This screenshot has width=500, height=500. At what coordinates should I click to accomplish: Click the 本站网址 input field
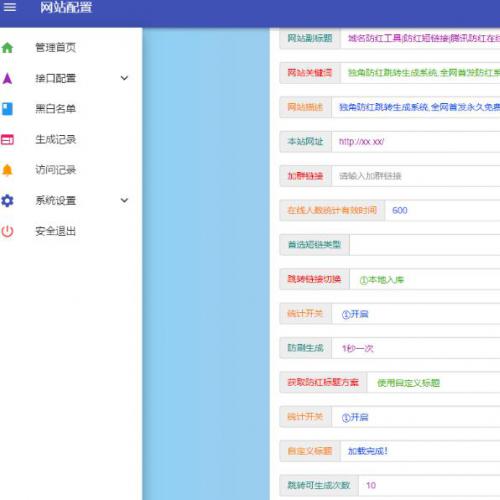pos(416,142)
